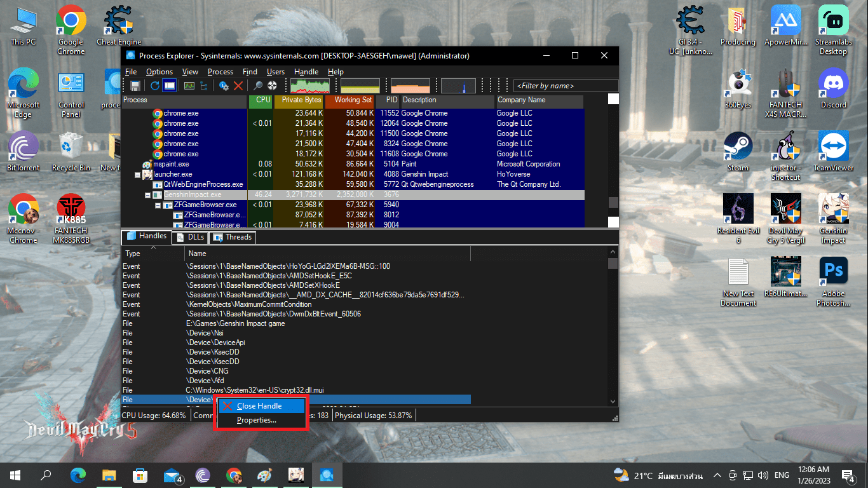Switch to the Threads tab
The image size is (868, 488).
tap(232, 237)
